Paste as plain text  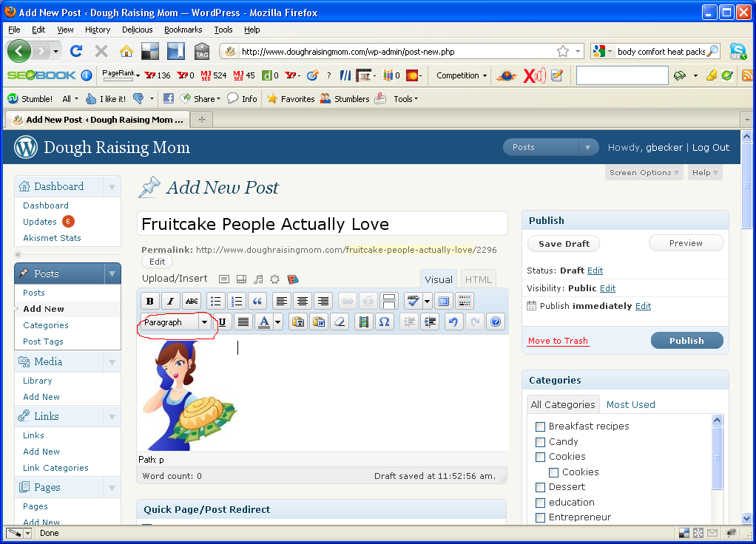[298, 322]
